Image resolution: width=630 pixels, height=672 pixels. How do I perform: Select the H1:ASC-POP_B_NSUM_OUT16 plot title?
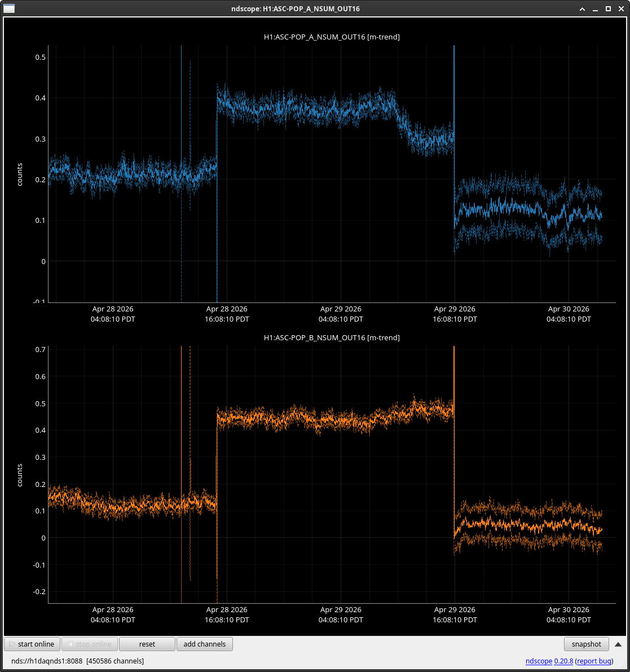pos(332,338)
